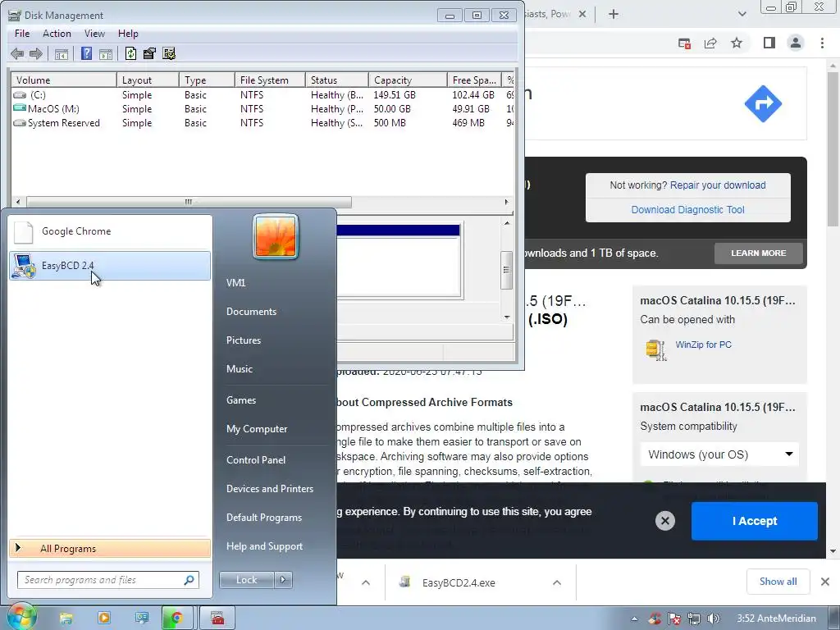Screen dimensions: 840x630
Task: Open Chrome three-dot menu
Action: tap(822, 43)
